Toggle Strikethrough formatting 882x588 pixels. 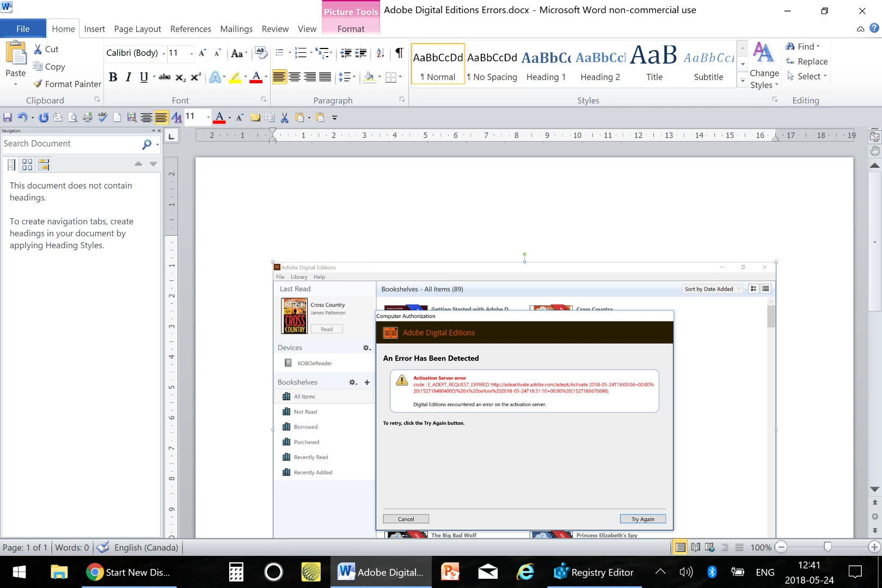pyautogui.click(x=164, y=77)
